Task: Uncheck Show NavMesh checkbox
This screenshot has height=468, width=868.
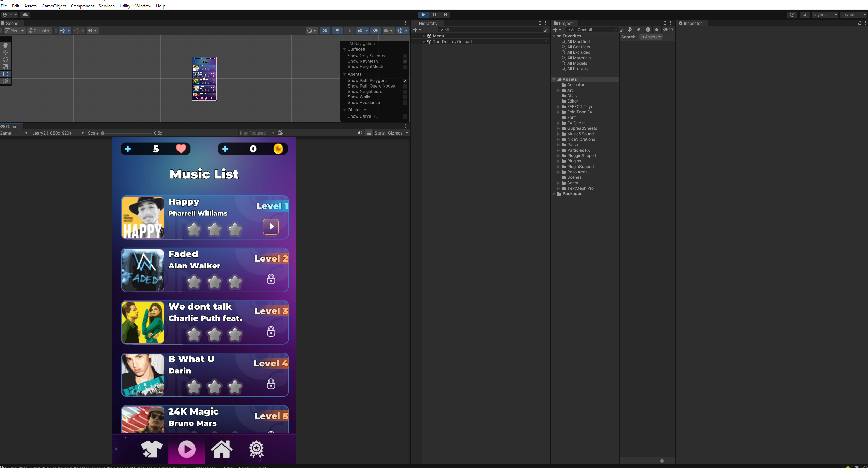Action: point(405,61)
